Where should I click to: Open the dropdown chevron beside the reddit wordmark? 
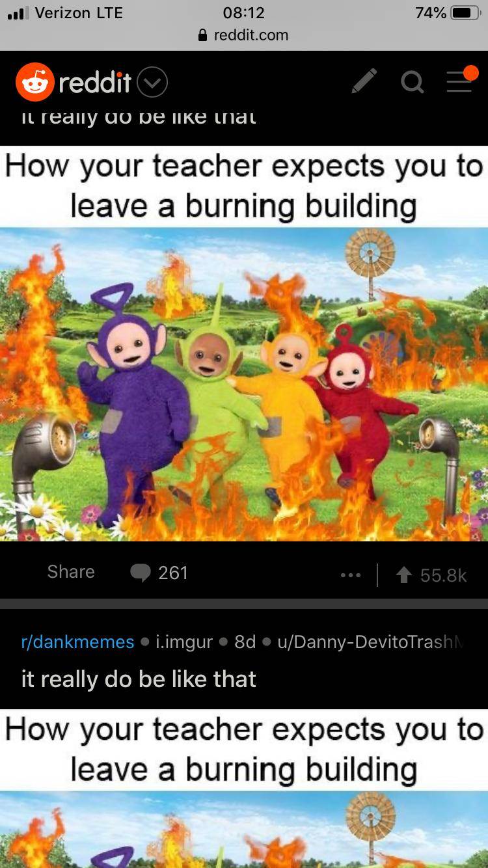152,83
